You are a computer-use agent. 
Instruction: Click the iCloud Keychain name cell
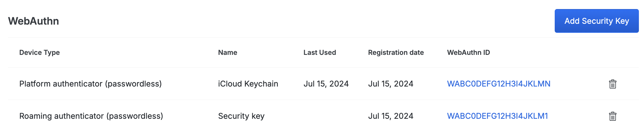pos(248,84)
